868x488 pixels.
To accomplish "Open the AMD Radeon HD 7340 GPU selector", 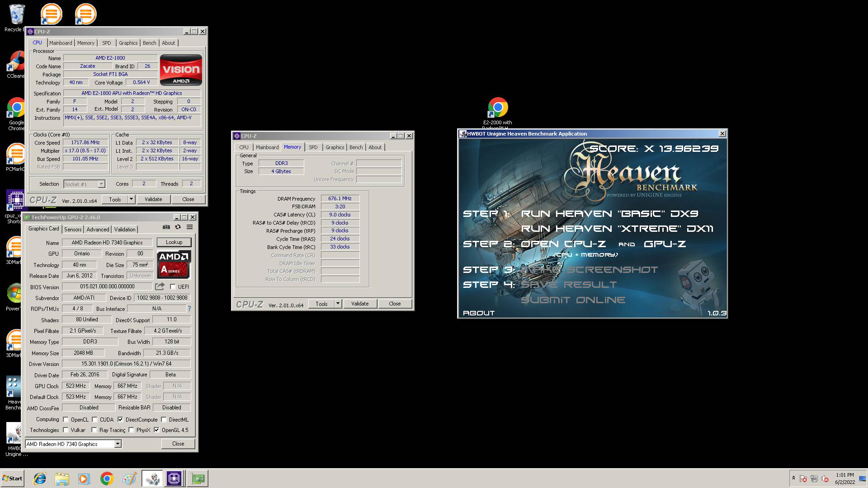I will pyautogui.click(x=73, y=444).
